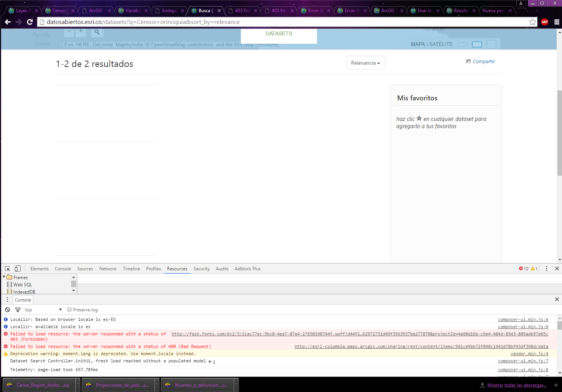The image size is (562, 392).
Task: Open the Adblock Plus extension icon
Action: (544, 22)
